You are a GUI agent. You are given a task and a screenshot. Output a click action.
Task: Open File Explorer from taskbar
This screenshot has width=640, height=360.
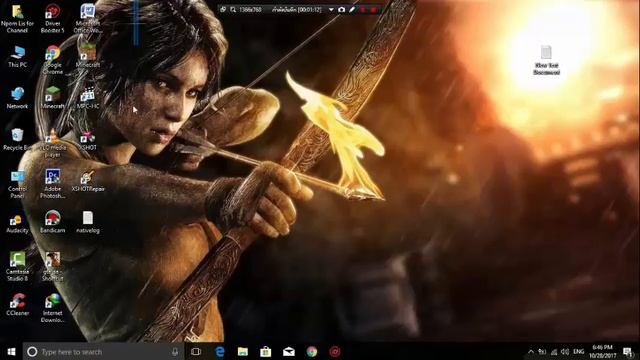pyautogui.click(x=243, y=351)
